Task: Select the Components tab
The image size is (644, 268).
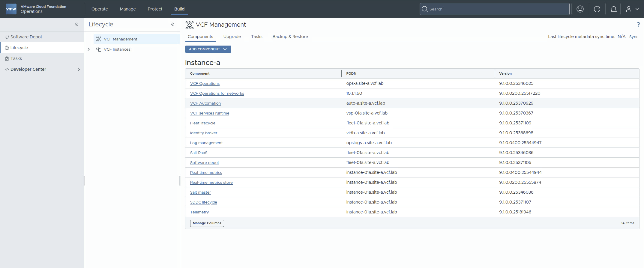Action: [x=200, y=37]
